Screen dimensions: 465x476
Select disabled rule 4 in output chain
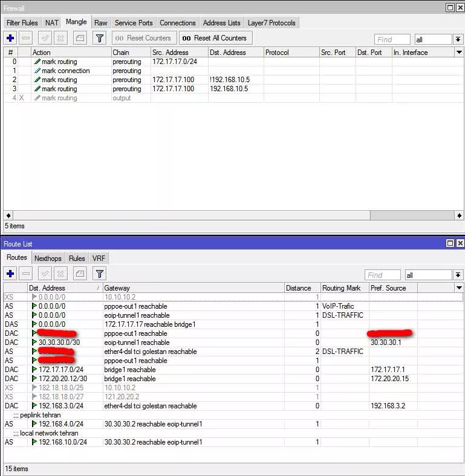[233, 98]
